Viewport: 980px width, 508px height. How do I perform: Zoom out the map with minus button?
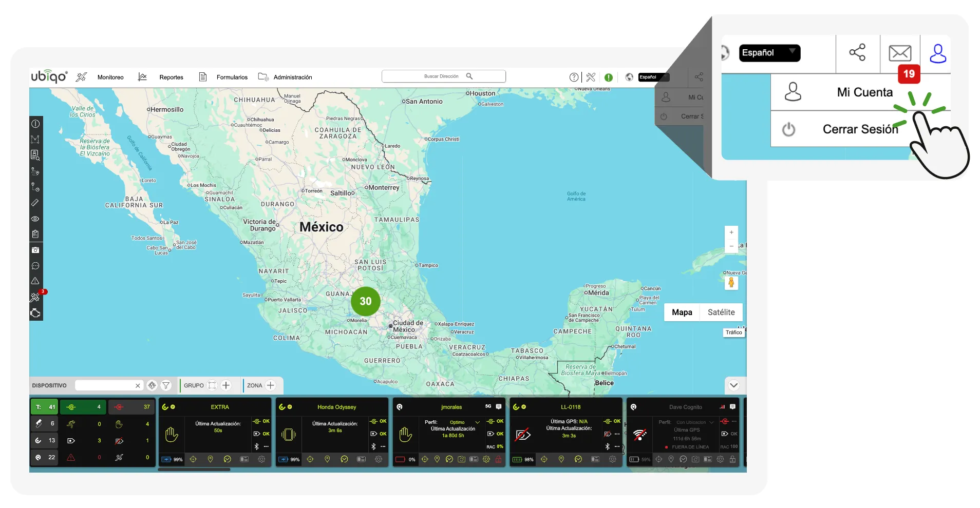pos(731,246)
